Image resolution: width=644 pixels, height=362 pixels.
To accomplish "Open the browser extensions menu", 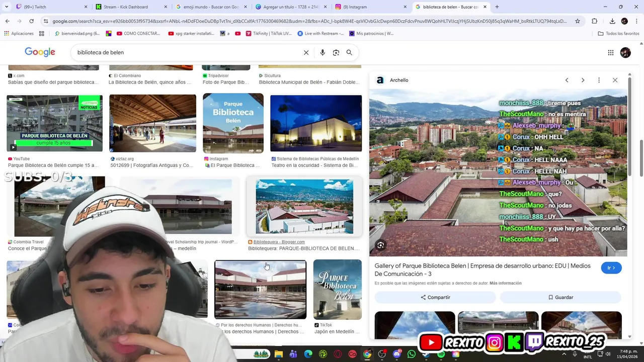I will coord(594,21).
